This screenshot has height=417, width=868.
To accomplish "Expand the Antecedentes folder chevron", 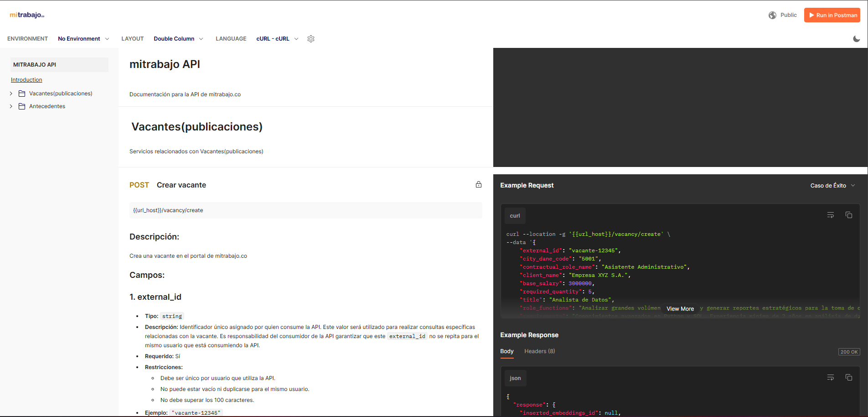I will point(10,106).
